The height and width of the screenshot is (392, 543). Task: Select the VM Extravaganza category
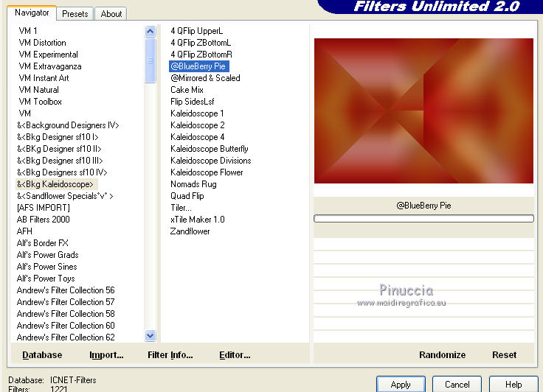pyautogui.click(x=50, y=66)
